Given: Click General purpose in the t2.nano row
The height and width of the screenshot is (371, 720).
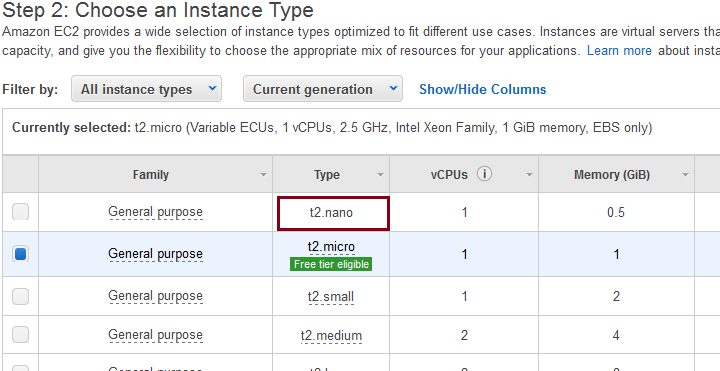Looking at the screenshot, I should pos(155,212).
